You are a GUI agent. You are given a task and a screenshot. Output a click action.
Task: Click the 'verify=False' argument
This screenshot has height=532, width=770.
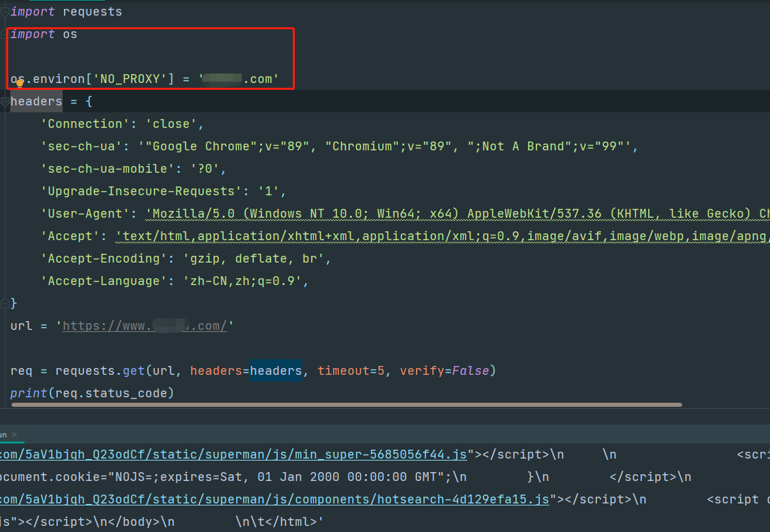pyautogui.click(x=445, y=371)
